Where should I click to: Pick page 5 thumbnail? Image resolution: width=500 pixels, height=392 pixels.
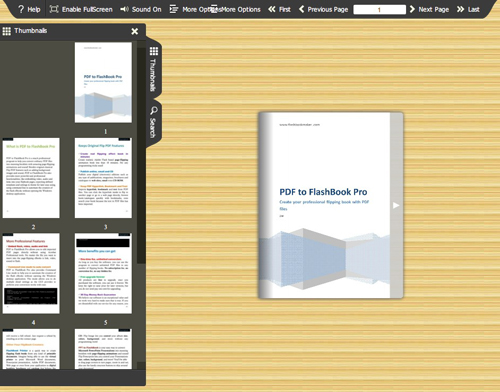tap(103, 273)
